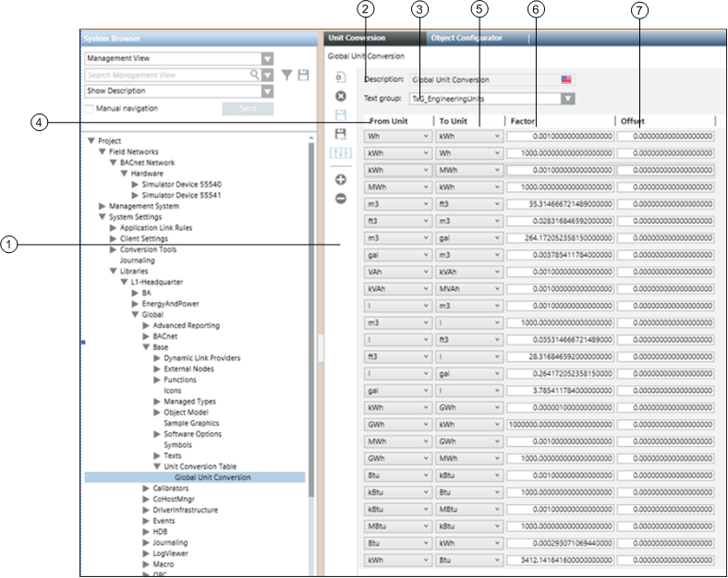Click the search magnifier icon in System Browser
Image resolution: width=728 pixels, height=578 pixels.
tap(254, 75)
